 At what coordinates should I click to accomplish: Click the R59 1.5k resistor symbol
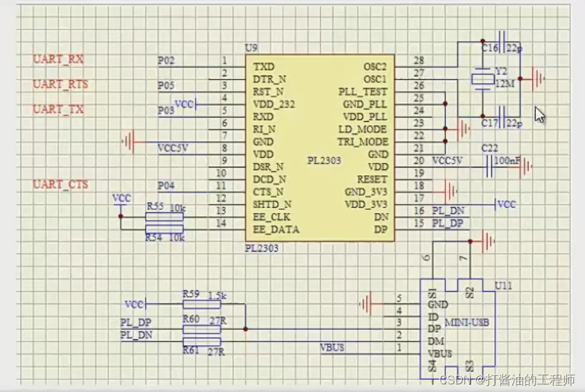point(201,304)
